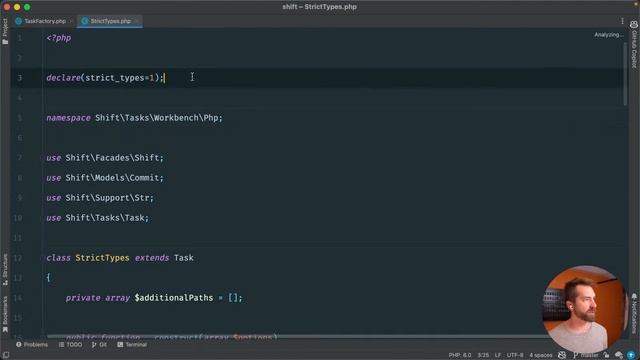Click the Shift\Tasks\Task import
The height and width of the screenshot is (360, 640).
(x=105, y=218)
